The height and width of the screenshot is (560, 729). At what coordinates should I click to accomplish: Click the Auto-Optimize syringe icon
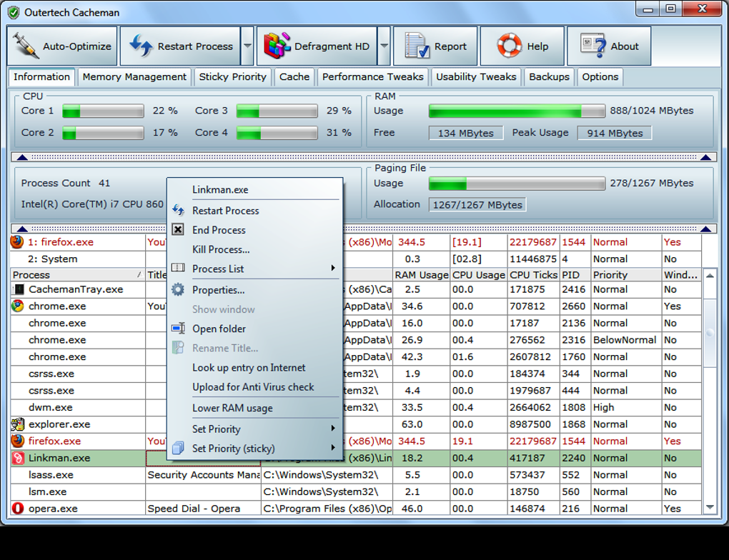pos(26,46)
